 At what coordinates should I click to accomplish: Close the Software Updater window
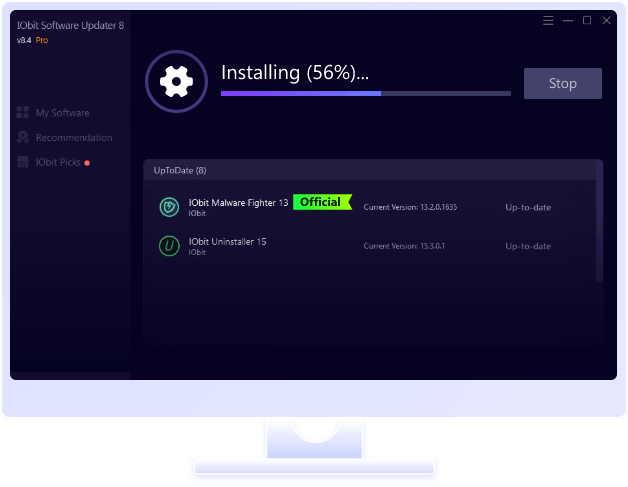click(606, 20)
